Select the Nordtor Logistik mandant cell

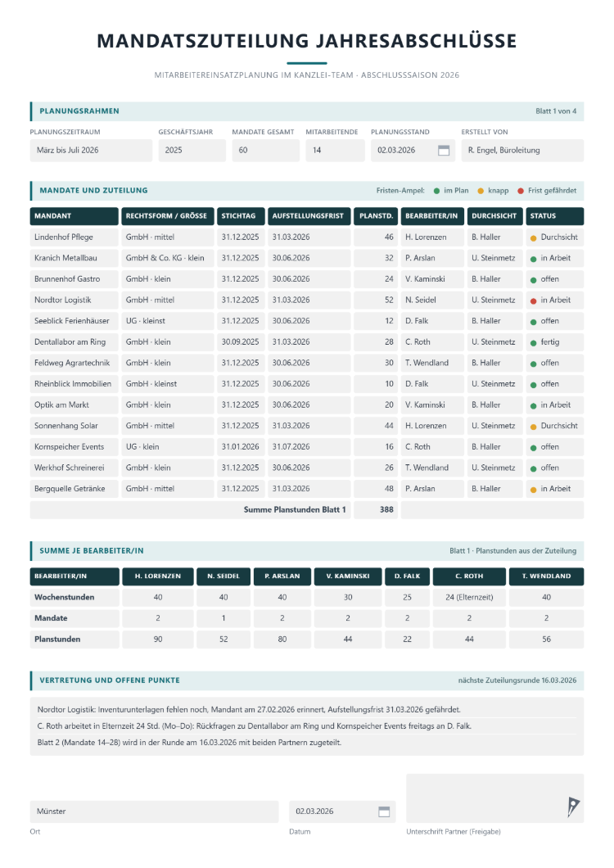[x=74, y=300]
